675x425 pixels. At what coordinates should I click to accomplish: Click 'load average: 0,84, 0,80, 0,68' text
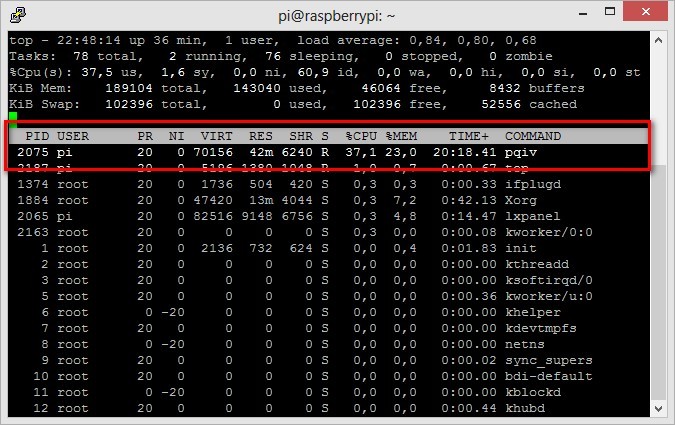click(x=417, y=40)
